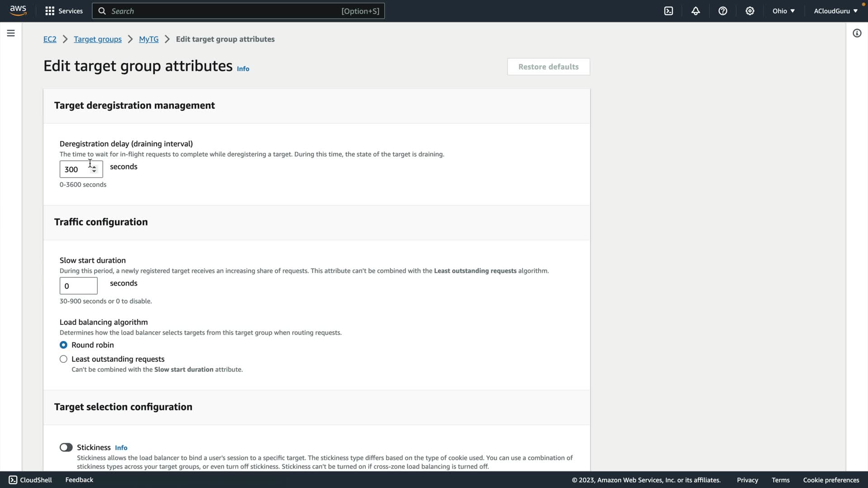Open the help question mark icon
The image size is (868, 488).
(722, 11)
